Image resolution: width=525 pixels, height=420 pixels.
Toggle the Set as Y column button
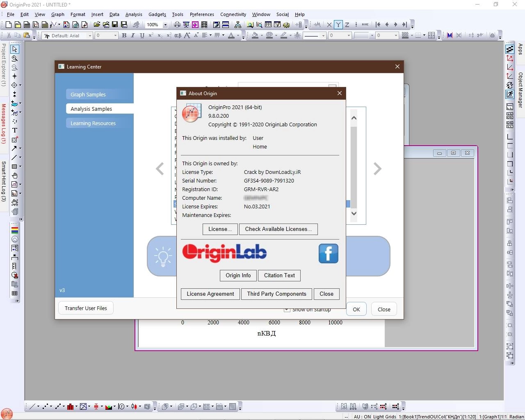(338, 25)
